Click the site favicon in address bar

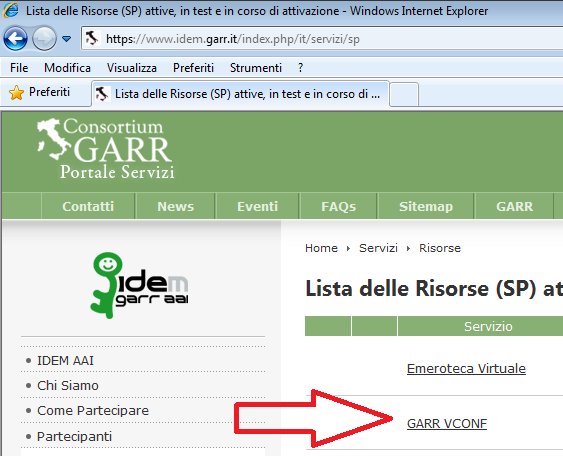point(92,38)
